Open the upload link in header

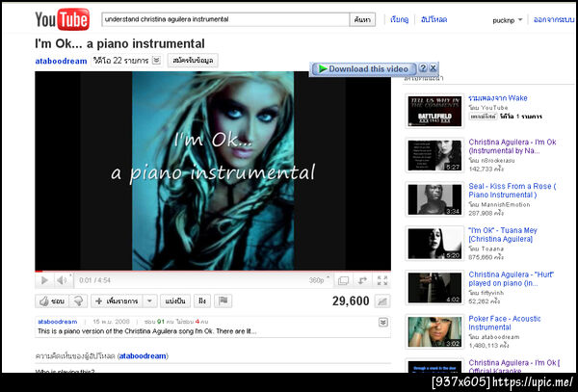[433, 19]
